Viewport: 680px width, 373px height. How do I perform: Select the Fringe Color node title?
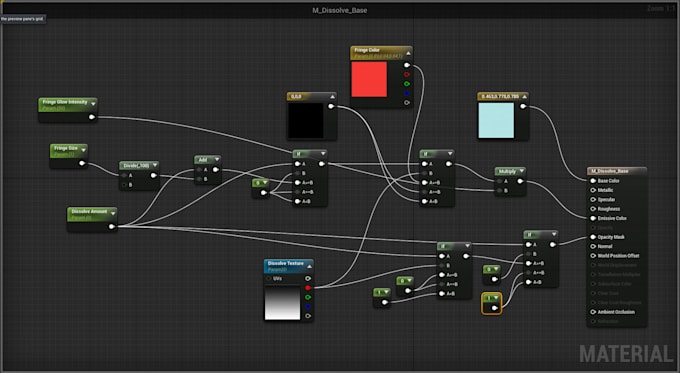click(367, 50)
